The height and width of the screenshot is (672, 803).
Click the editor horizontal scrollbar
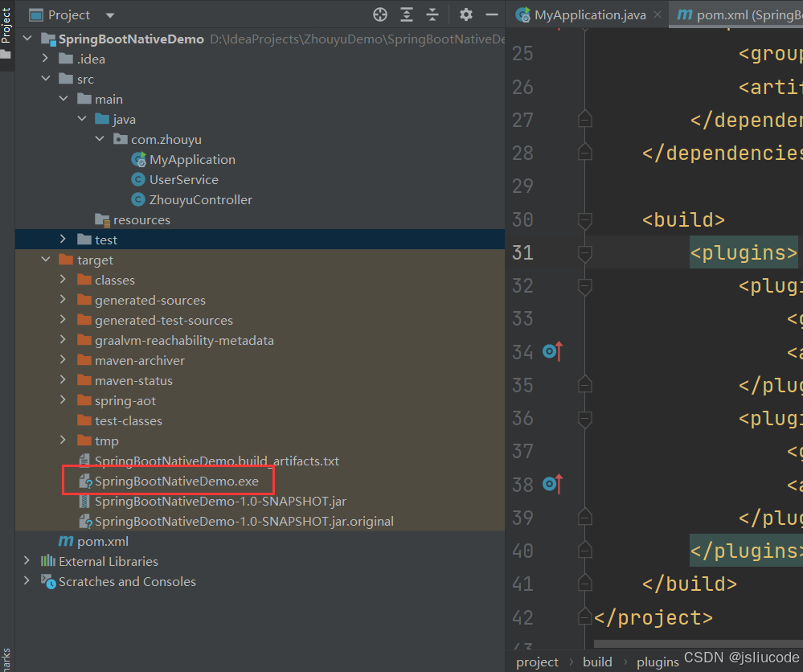(698, 643)
